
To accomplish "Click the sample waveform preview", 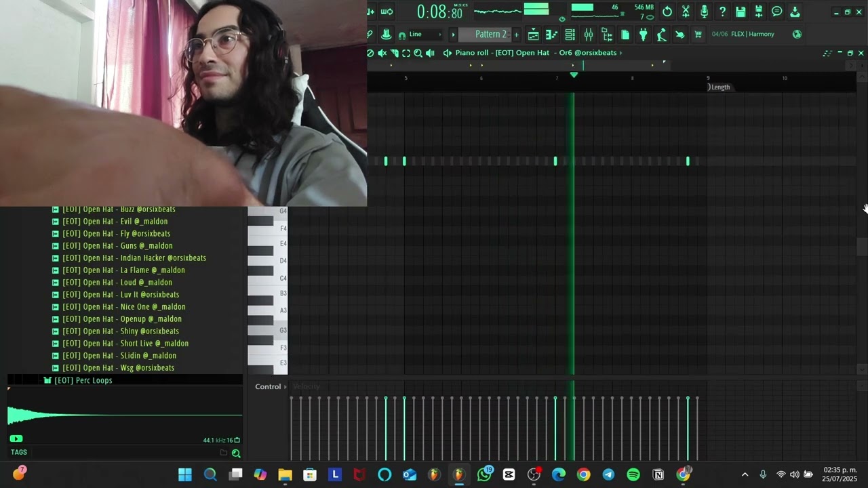I will [x=125, y=415].
